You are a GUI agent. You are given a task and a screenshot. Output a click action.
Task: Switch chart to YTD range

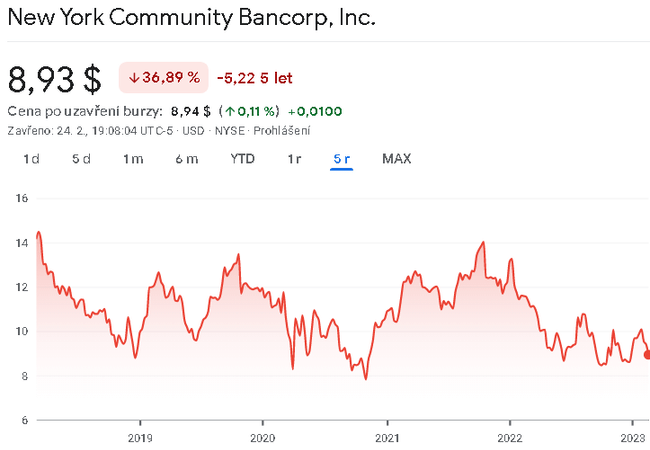pos(243,159)
